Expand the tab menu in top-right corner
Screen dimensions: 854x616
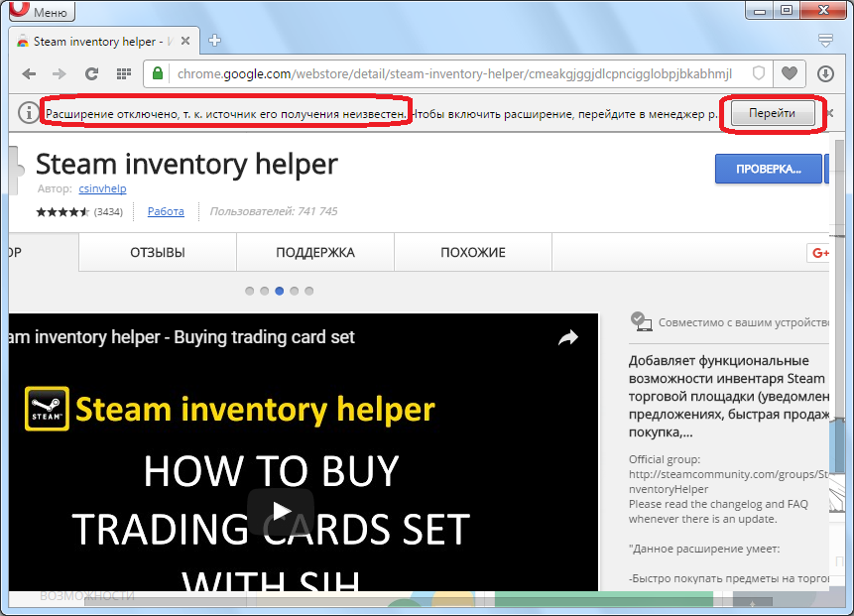click(825, 41)
